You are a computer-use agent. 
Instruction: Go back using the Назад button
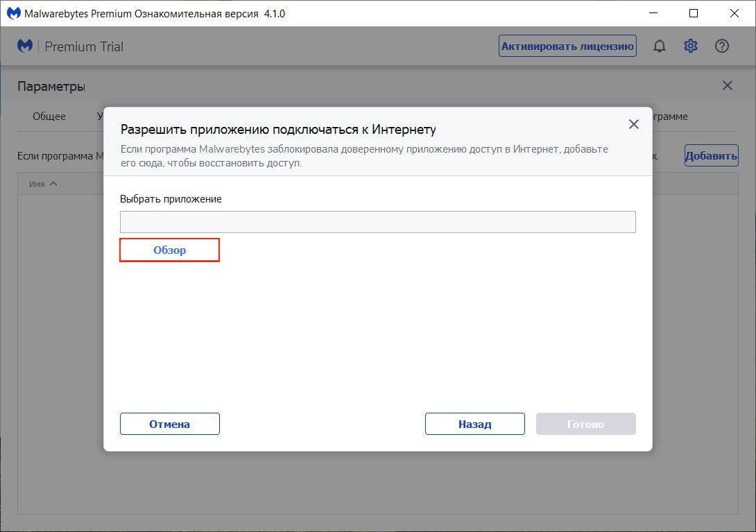475,424
